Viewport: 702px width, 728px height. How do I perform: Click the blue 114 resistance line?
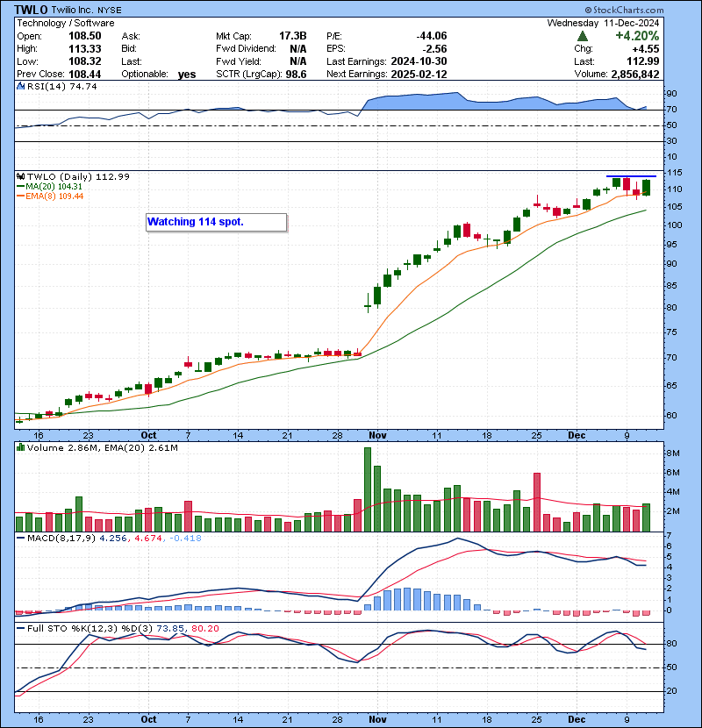point(632,176)
